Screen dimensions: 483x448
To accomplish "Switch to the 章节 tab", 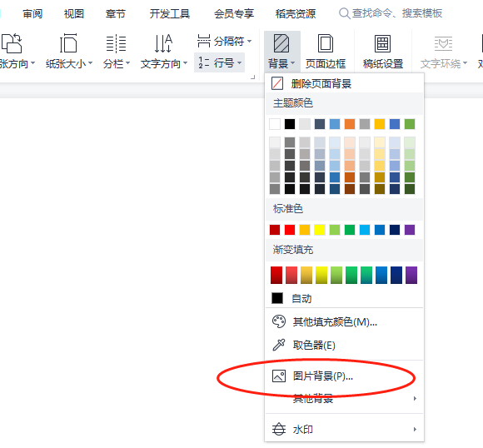I will (115, 13).
